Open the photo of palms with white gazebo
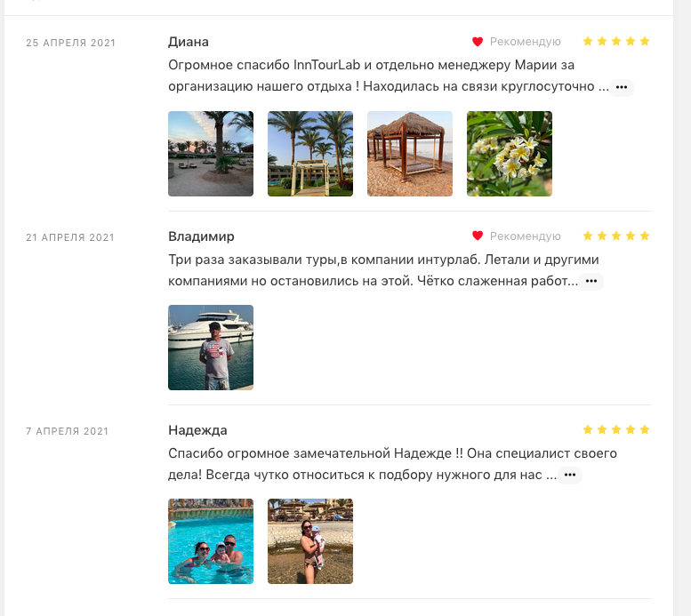Screen dimensions: 691x616 point(310,154)
